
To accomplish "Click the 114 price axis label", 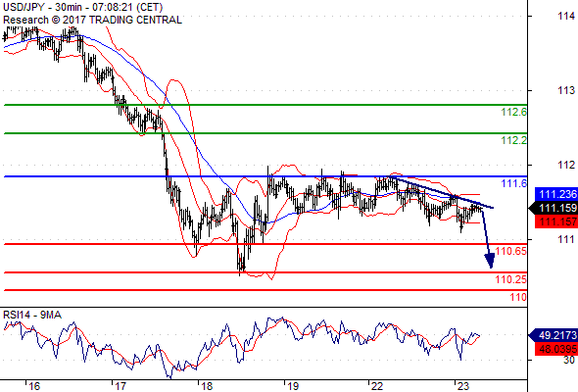I will 566,16.
